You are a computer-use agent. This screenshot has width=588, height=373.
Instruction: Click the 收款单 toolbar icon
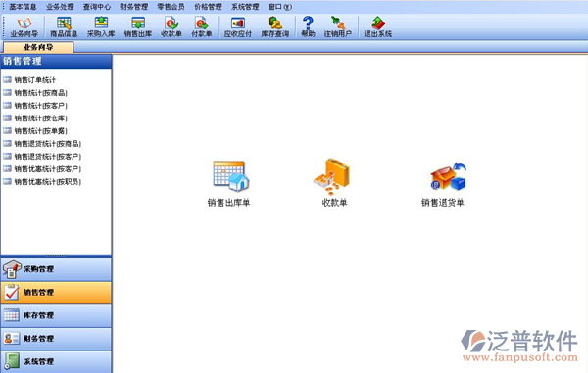(x=171, y=26)
